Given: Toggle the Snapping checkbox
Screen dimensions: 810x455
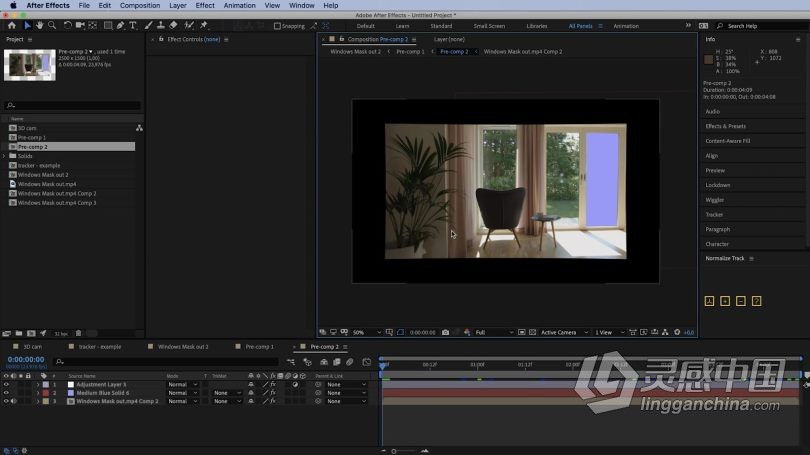Looking at the screenshot, I should coord(277,26).
